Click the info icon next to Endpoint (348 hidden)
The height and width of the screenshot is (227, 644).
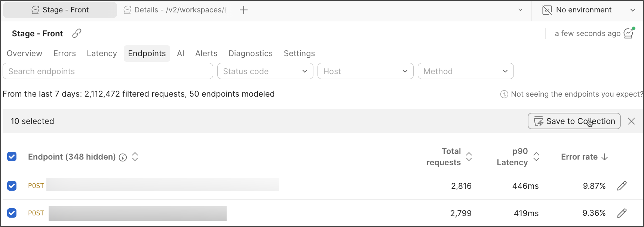coord(123,157)
